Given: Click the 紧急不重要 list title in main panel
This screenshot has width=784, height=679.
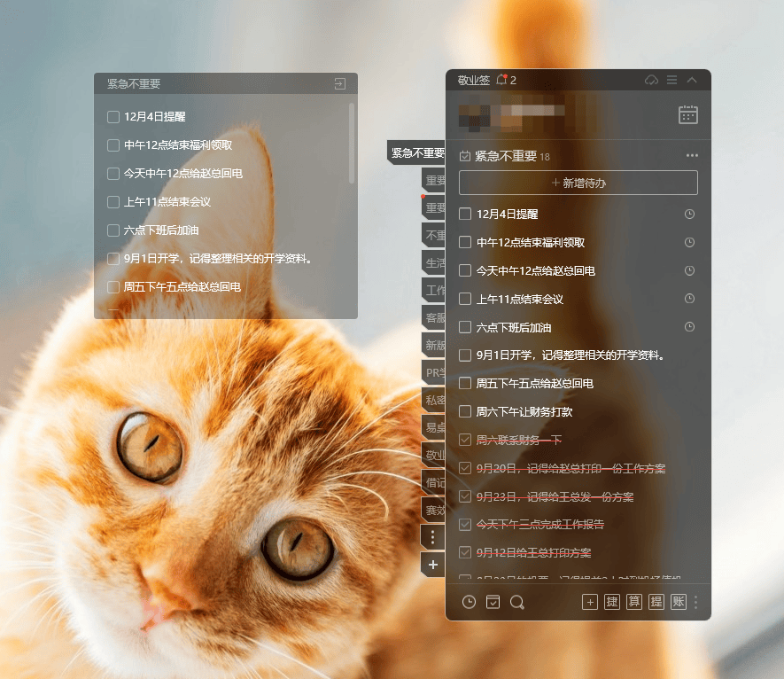Looking at the screenshot, I should point(506,156).
